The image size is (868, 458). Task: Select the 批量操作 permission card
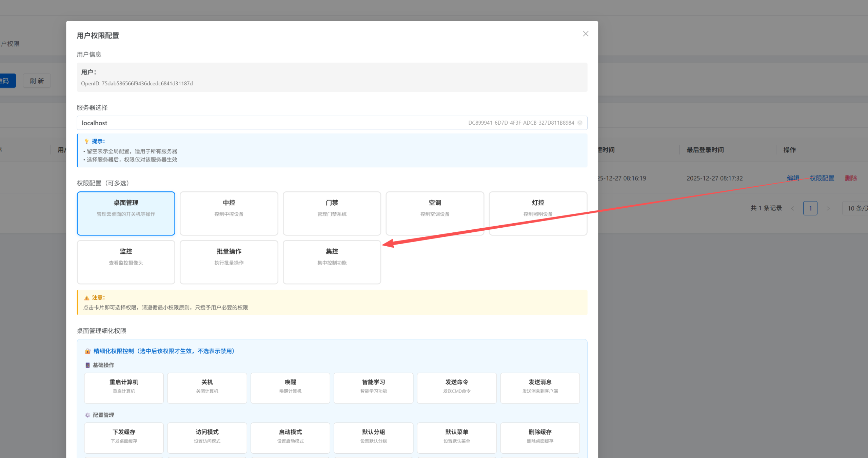229,262
